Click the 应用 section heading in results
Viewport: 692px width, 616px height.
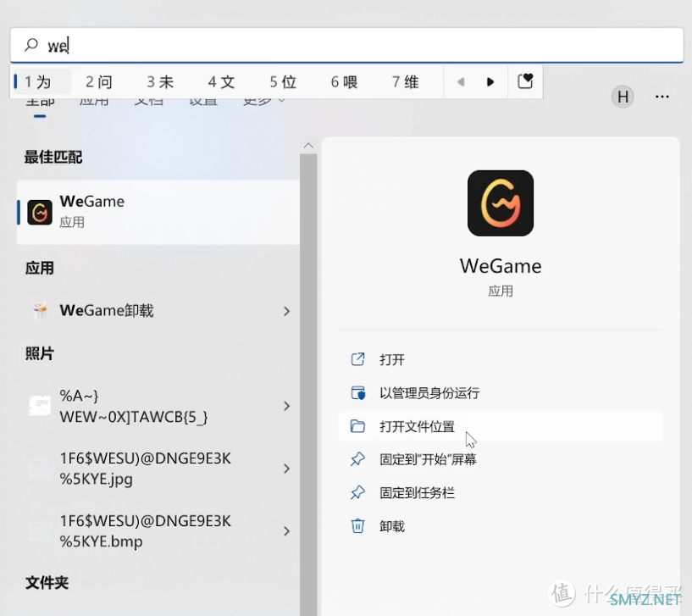pyautogui.click(x=39, y=268)
